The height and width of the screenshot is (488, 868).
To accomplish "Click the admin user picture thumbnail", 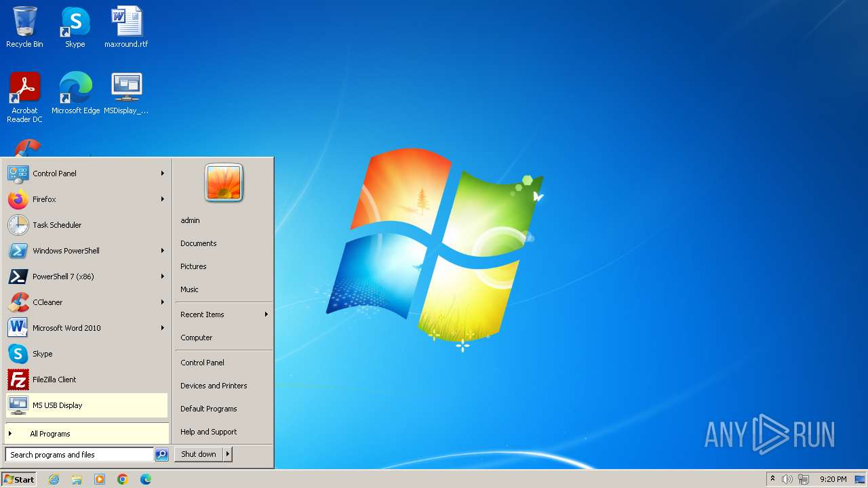I will coord(224,183).
